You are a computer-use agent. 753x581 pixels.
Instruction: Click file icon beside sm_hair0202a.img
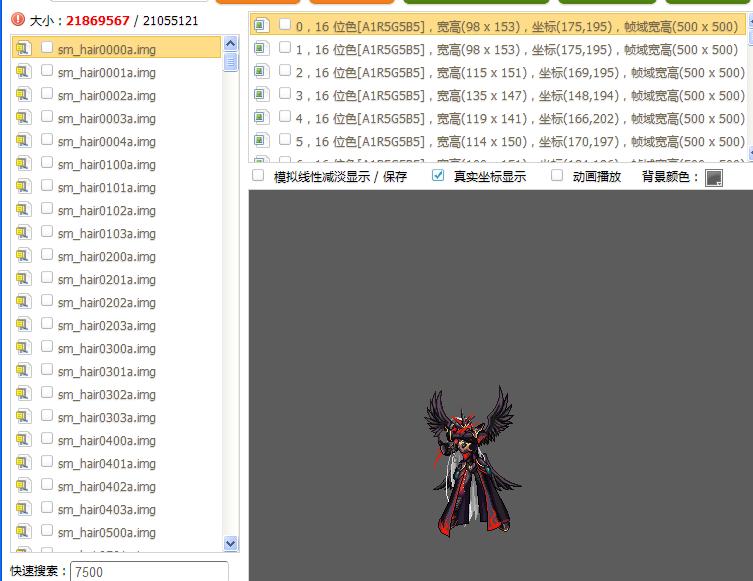(23, 301)
